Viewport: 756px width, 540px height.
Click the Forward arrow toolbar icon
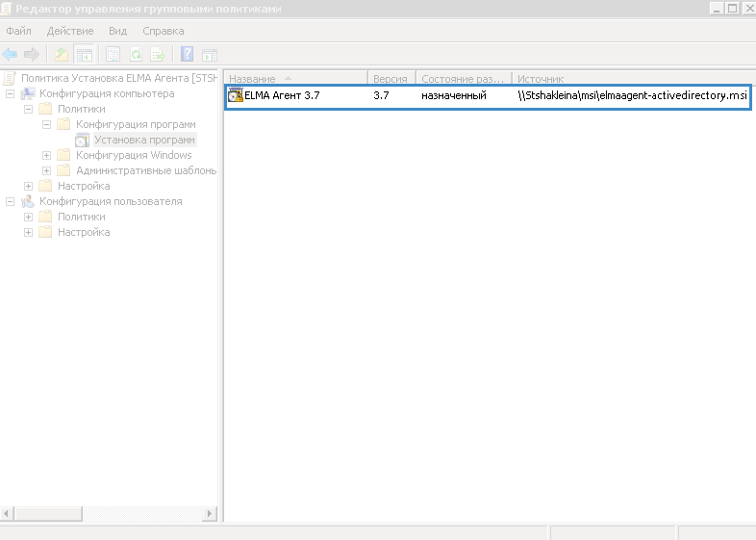coord(32,54)
